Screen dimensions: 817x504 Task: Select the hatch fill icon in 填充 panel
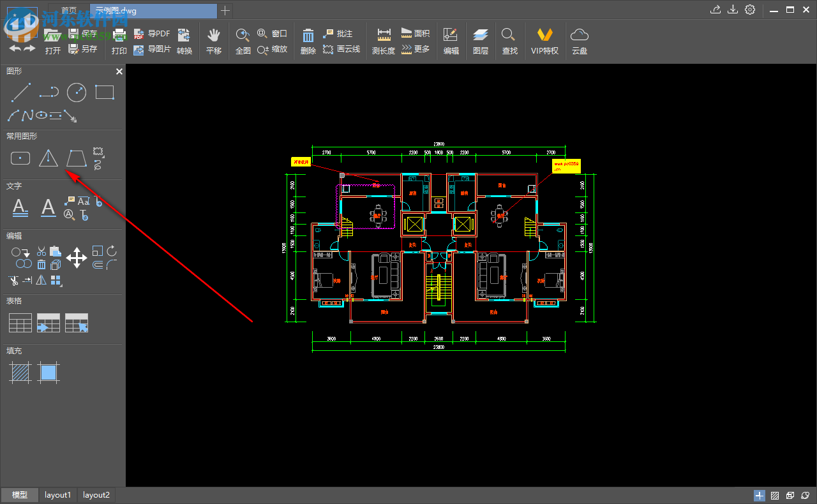[20, 373]
